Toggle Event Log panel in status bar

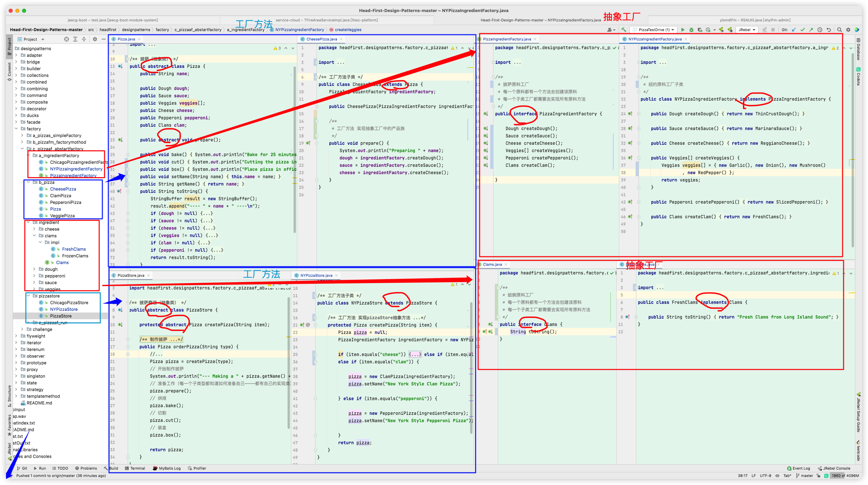[x=798, y=468]
